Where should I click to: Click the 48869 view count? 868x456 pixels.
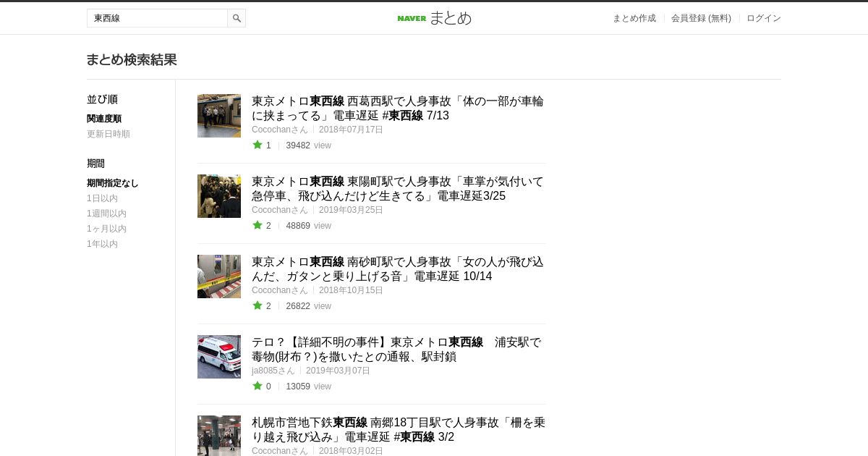pyautogui.click(x=298, y=226)
